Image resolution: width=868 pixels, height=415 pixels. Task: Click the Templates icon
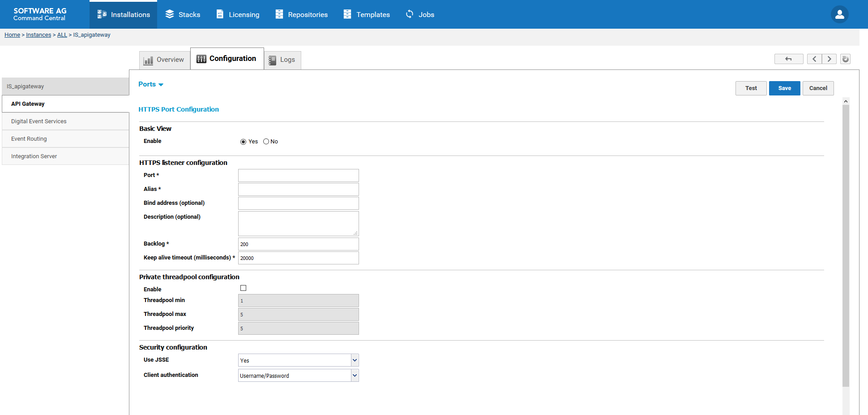coord(347,14)
